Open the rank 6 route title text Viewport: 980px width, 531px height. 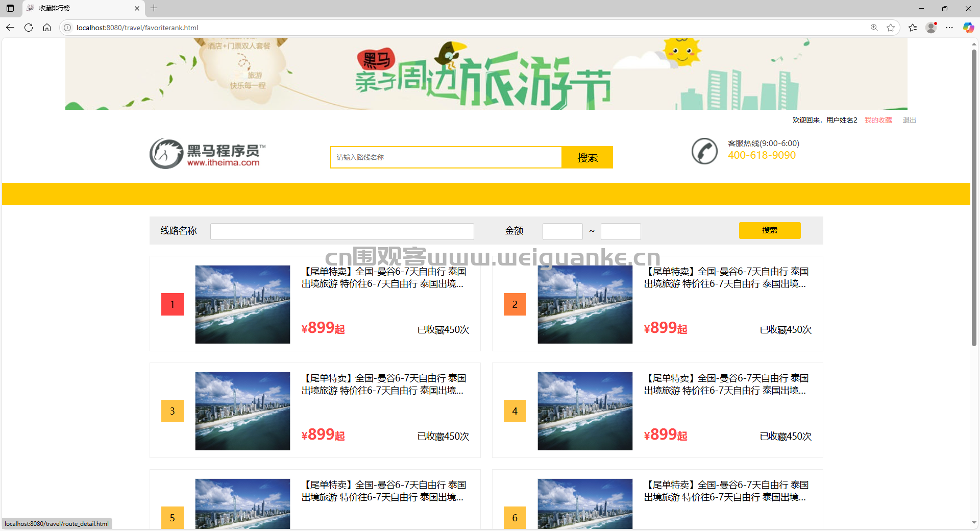pyautogui.click(x=726, y=491)
